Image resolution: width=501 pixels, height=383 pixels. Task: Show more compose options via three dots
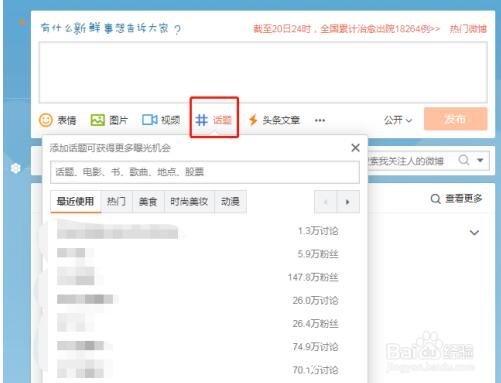pos(320,120)
